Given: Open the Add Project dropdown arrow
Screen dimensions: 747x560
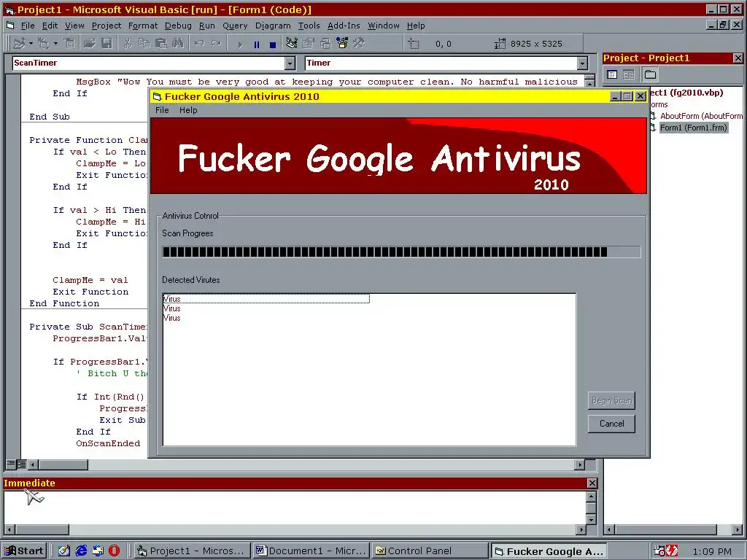Looking at the screenshot, I should coord(31,44).
